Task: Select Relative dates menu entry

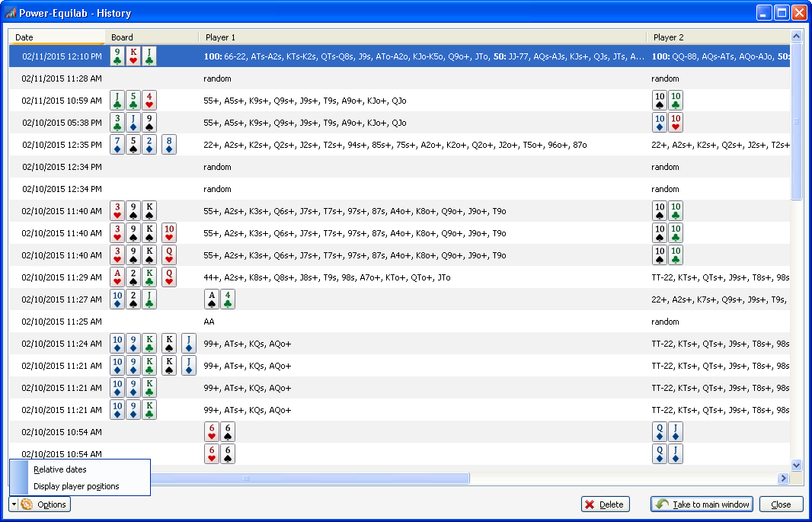Action: tap(60, 469)
